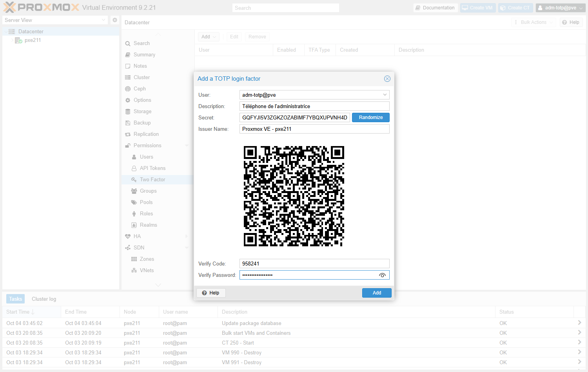Click the Create CT button
The width and height of the screenshot is (588, 372).
515,8
